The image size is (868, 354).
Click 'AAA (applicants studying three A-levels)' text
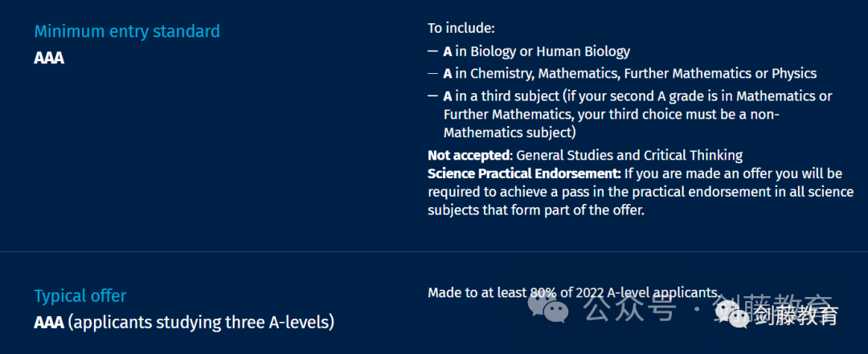coord(184,322)
